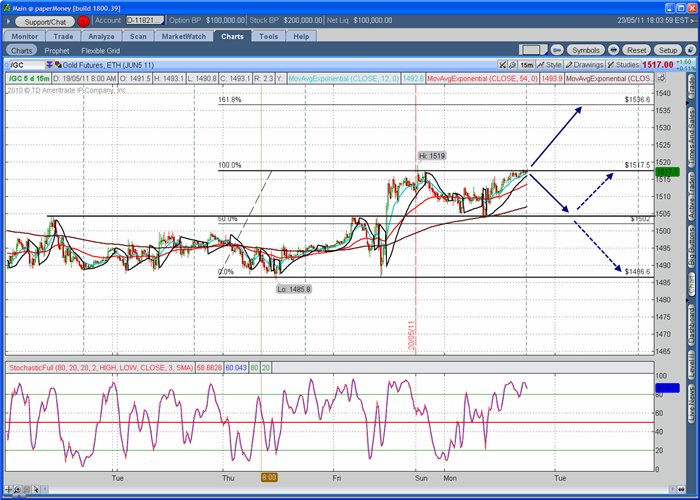Switch to the Trade tab
Image resolution: width=700 pixels, height=500 pixels.
[x=63, y=36]
